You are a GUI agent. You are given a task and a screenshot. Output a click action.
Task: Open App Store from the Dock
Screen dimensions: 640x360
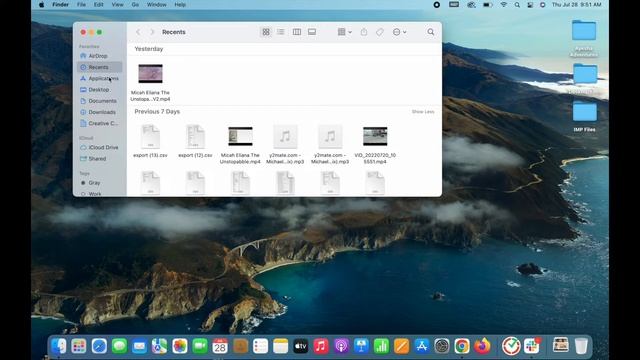click(422, 346)
